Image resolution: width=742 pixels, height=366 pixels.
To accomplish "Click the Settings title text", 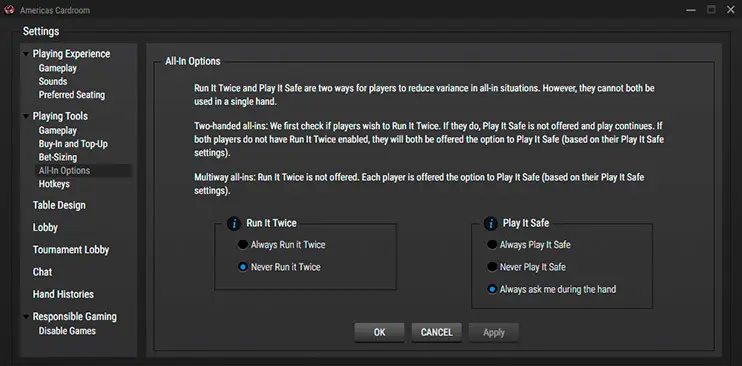I will click(x=41, y=32).
